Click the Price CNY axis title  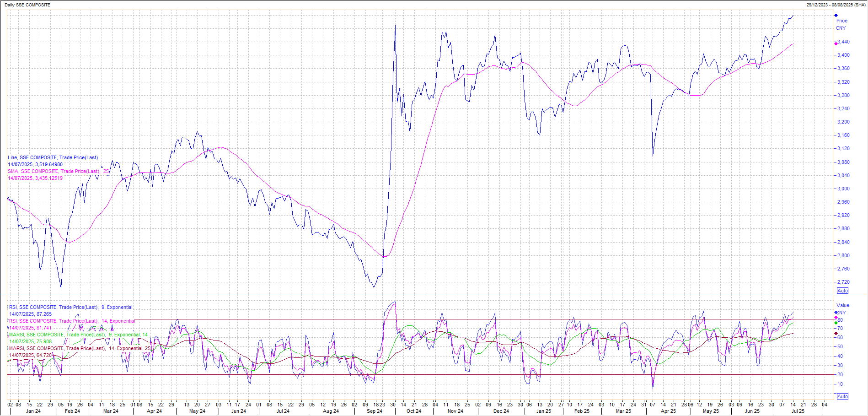[x=841, y=24]
